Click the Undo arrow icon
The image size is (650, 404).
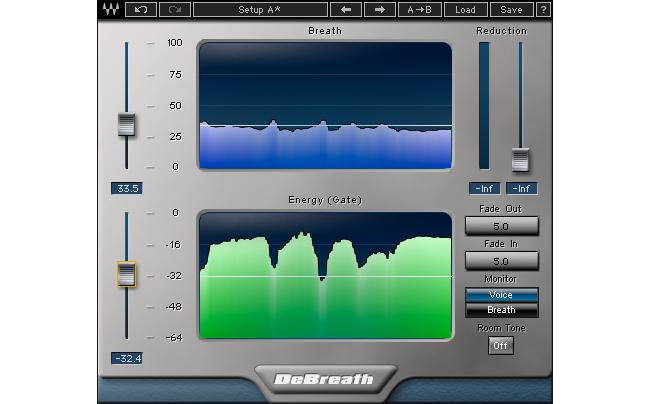click(x=140, y=10)
